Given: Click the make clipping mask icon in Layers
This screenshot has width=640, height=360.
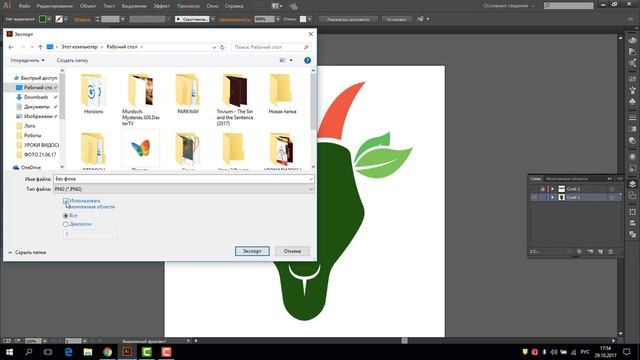Looking at the screenshot, I should coord(579,252).
